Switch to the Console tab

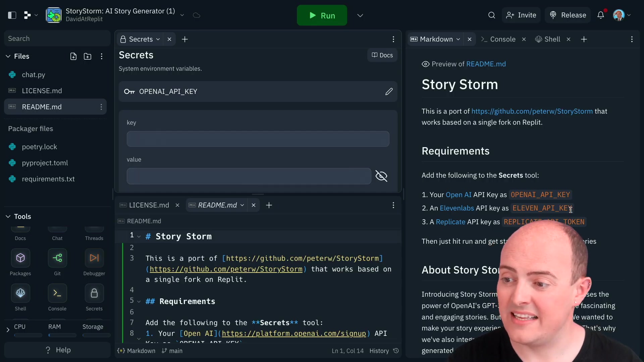(x=498, y=39)
